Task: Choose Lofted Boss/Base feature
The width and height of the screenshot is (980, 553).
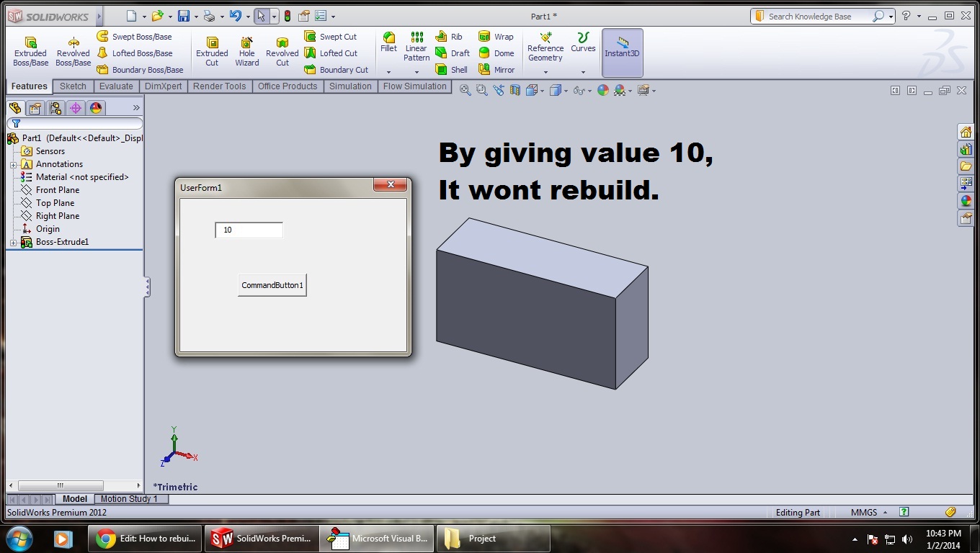Action: tap(135, 53)
